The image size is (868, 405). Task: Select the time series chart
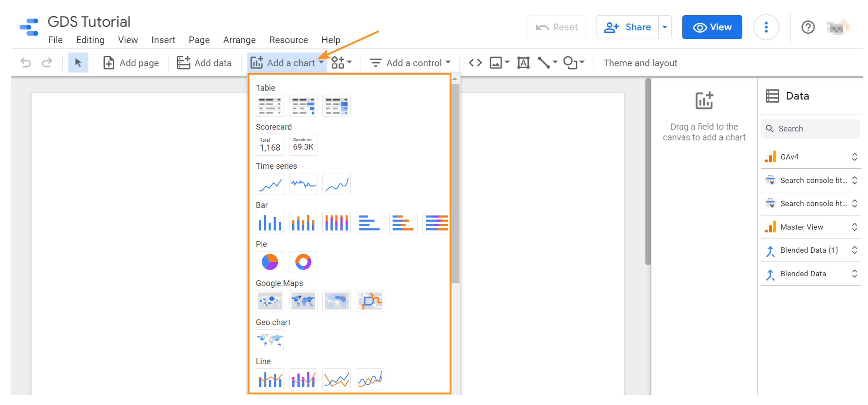coord(270,184)
